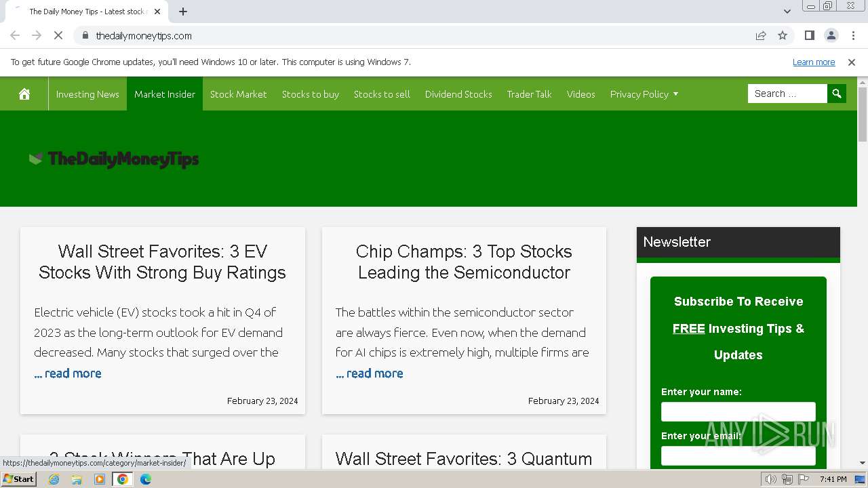Open Chip Champs Semiconductor article
The width and height of the screenshot is (868, 488).
pyautogui.click(x=464, y=262)
